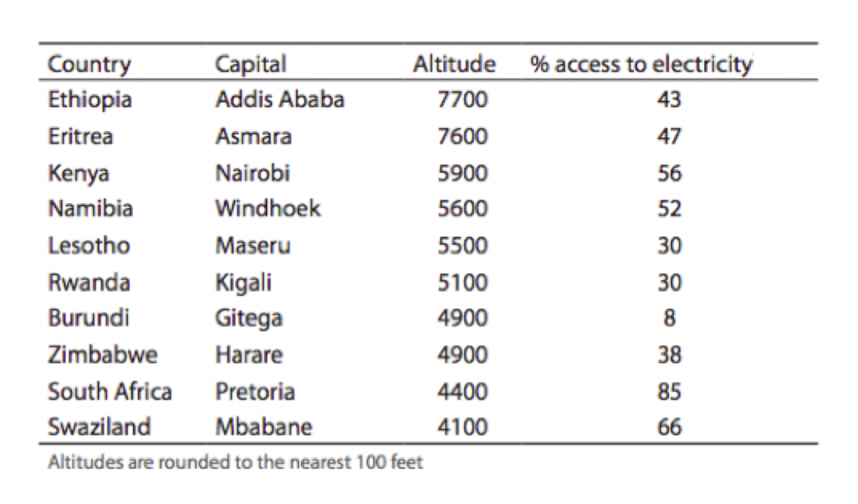
Task: Click the altitudes rounding footnote text
Action: [235, 462]
